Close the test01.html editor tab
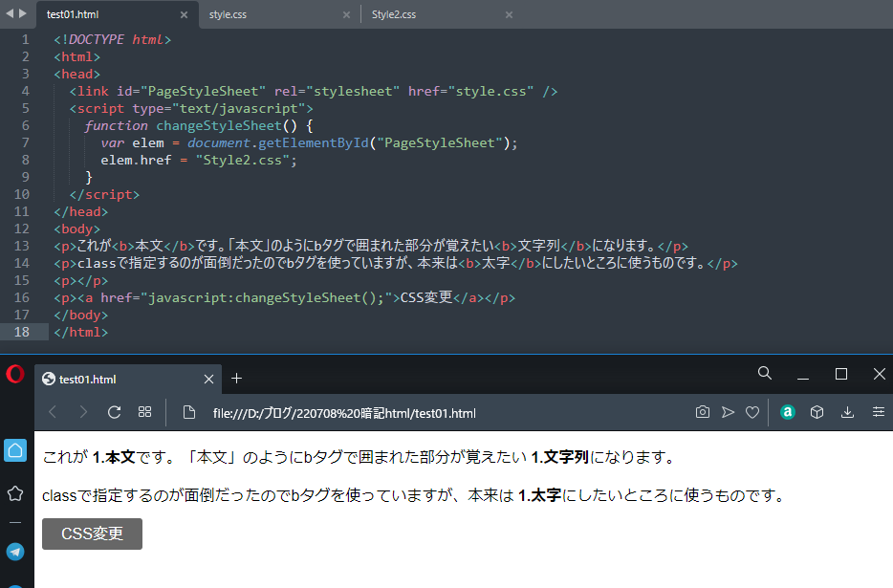 point(184,14)
